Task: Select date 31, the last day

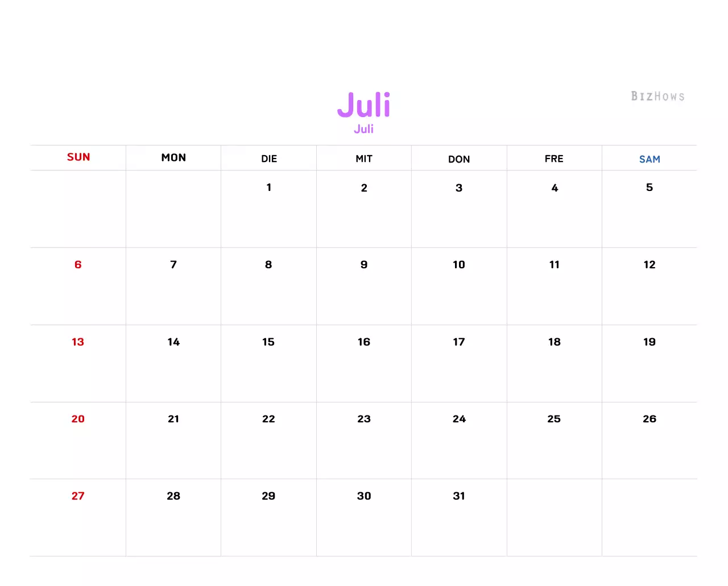Action: (459, 496)
